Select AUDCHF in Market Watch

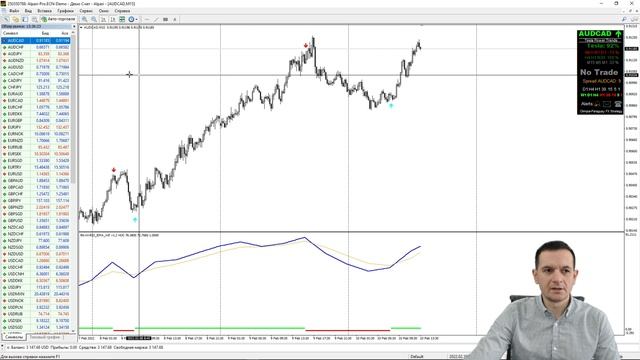pos(36,47)
